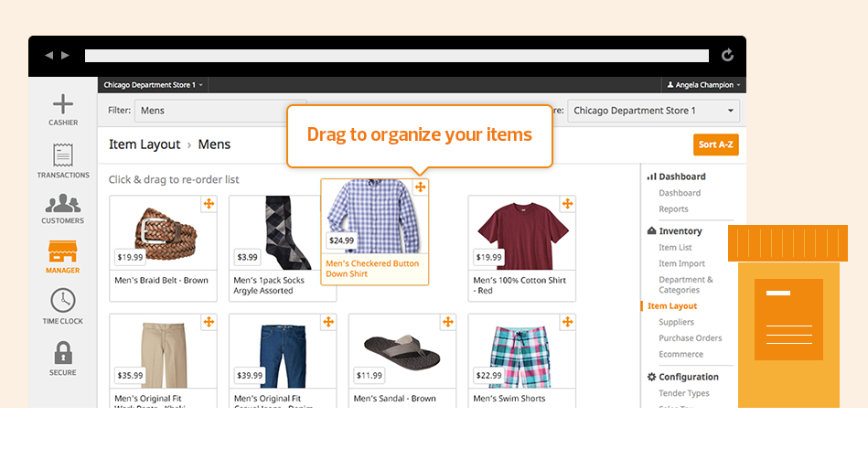868x449 pixels.
Task: Click move handle on Work Pants Khaki card
Action: click(209, 322)
